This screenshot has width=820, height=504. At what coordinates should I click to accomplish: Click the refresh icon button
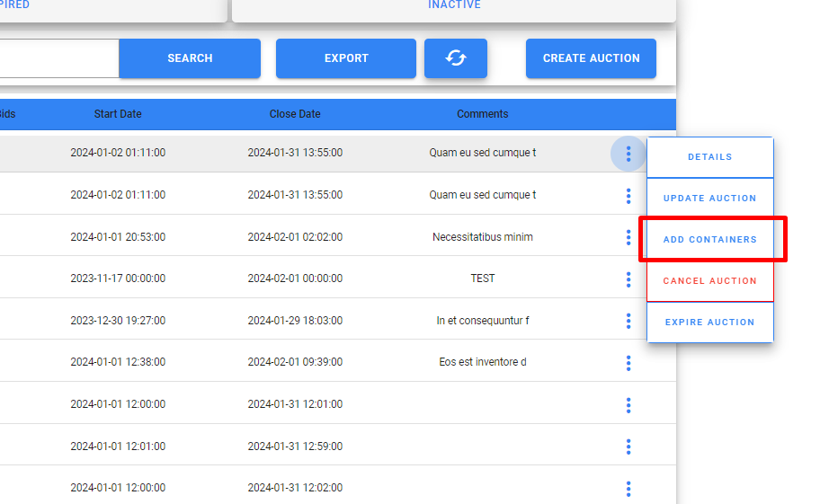click(x=456, y=58)
